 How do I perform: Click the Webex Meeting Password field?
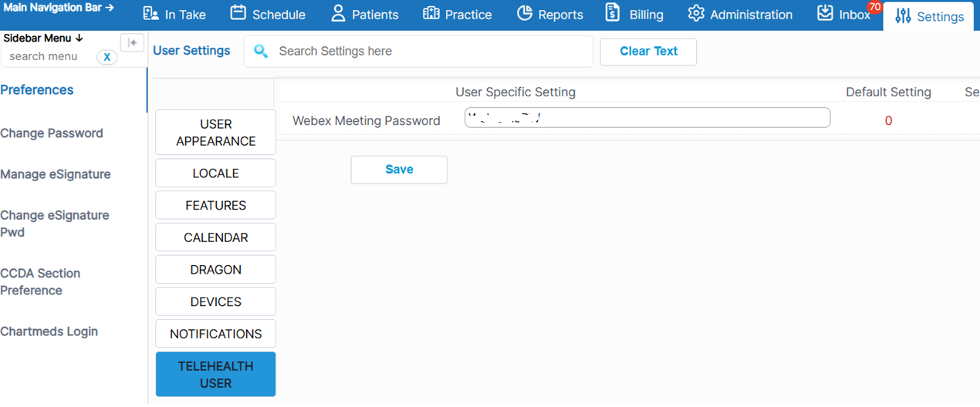[x=647, y=118]
